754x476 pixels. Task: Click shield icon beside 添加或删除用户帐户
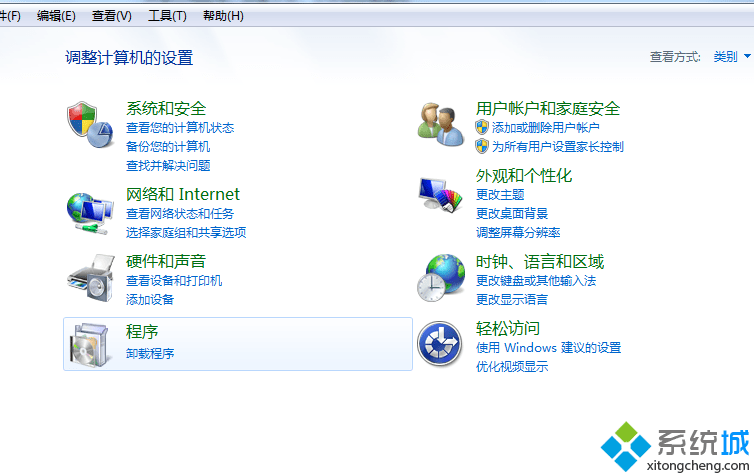[x=482, y=127]
